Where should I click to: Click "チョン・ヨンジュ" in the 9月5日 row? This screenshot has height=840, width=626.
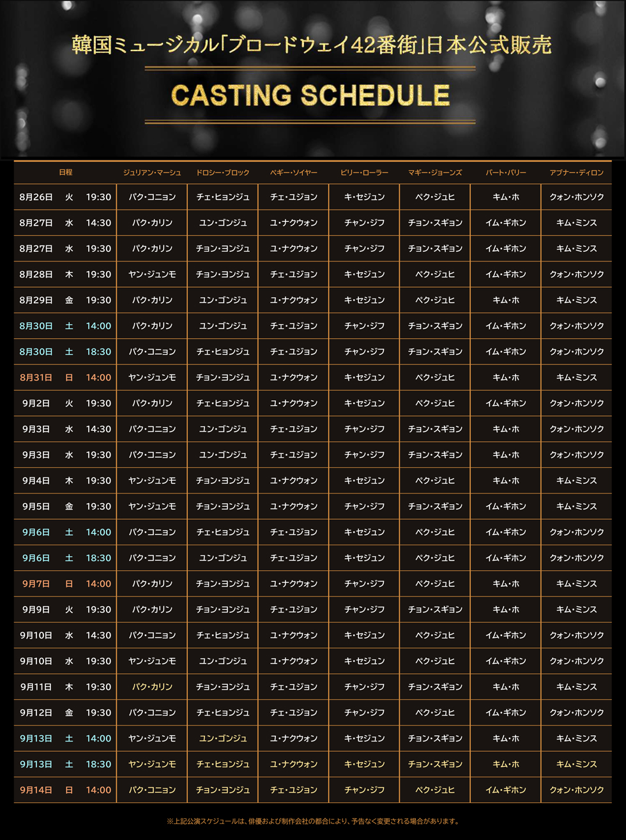223,506
